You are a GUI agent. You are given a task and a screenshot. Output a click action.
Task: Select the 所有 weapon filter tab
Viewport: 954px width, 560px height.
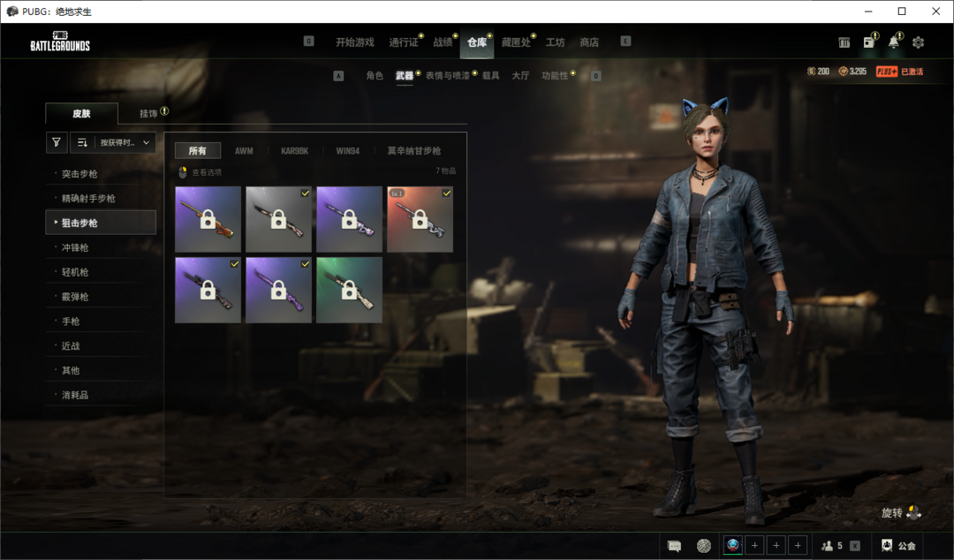[x=198, y=151]
